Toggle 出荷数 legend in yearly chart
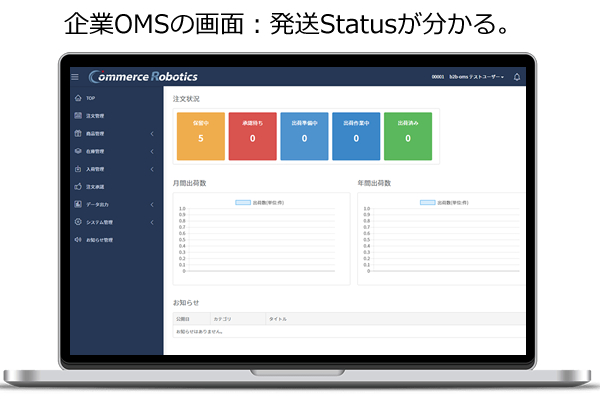Screen dimensions: 600x400 (442, 202)
